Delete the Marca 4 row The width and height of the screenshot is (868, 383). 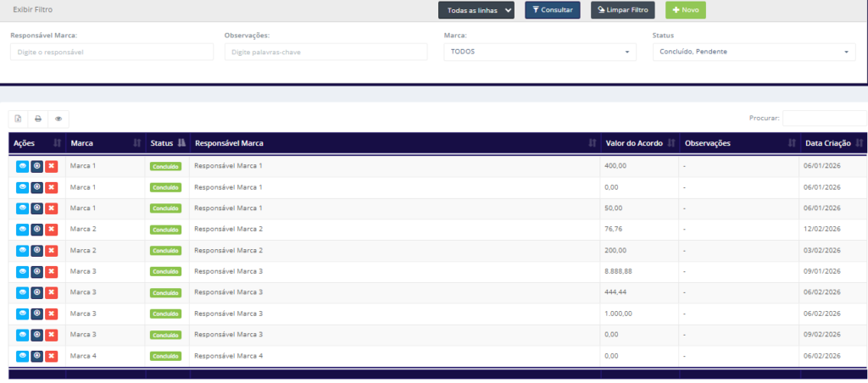(51, 356)
